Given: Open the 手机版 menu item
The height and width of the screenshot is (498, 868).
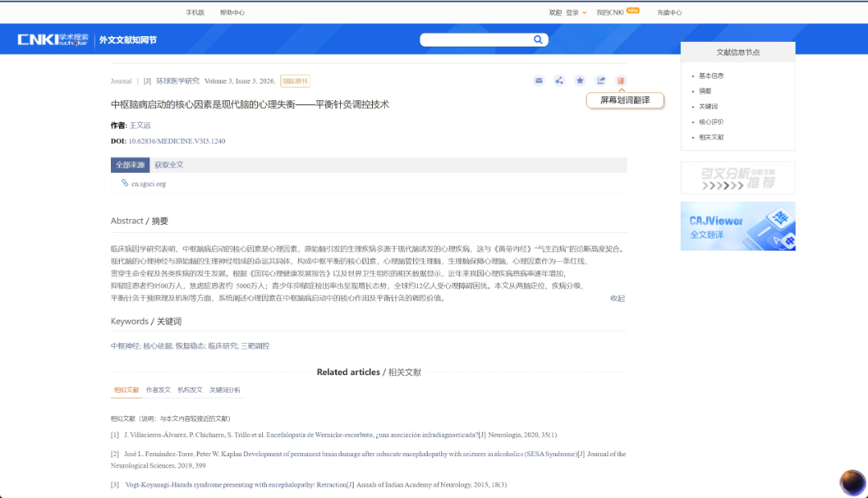Looking at the screenshot, I should click(x=194, y=13).
